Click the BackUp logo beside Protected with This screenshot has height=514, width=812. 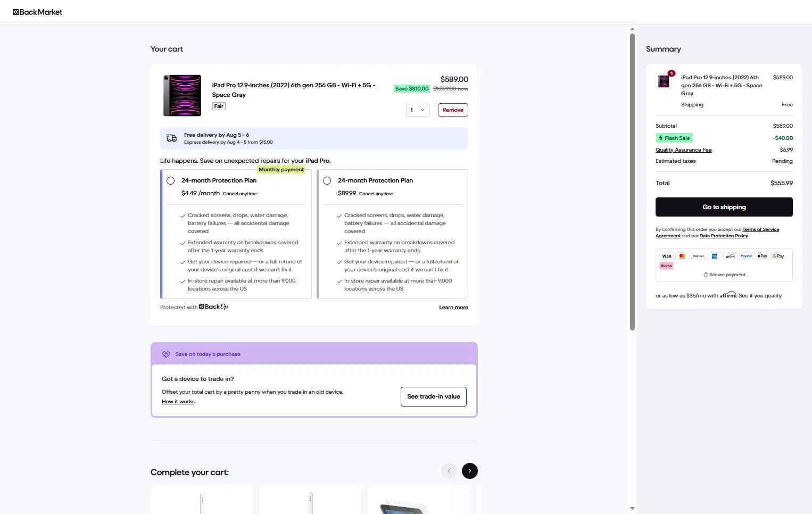click(x=213, y=307)
